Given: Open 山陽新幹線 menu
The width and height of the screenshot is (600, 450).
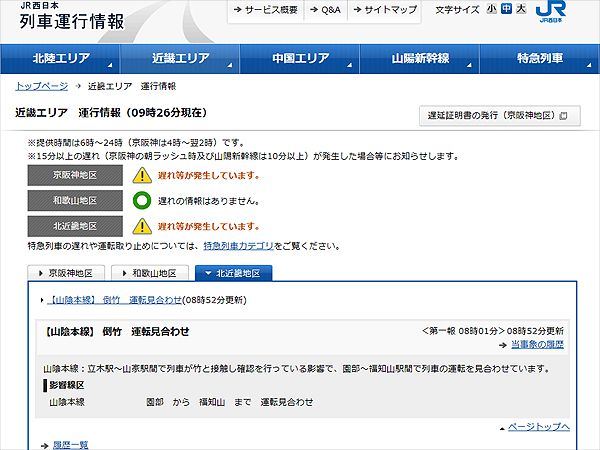Looking at the screenshot, I should 419,59.
